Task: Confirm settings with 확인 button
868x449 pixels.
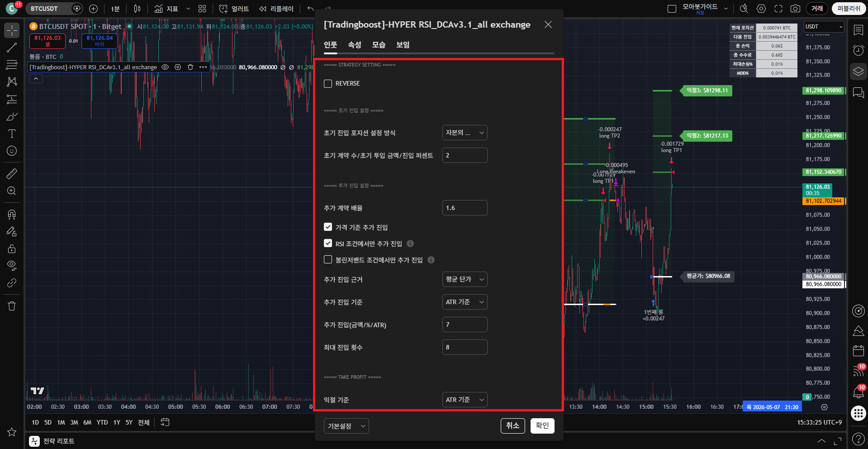Action: 542,425
